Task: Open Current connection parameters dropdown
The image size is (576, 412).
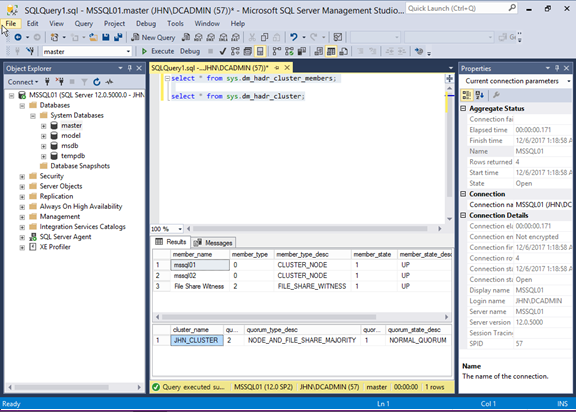Action: pos(568,81)
